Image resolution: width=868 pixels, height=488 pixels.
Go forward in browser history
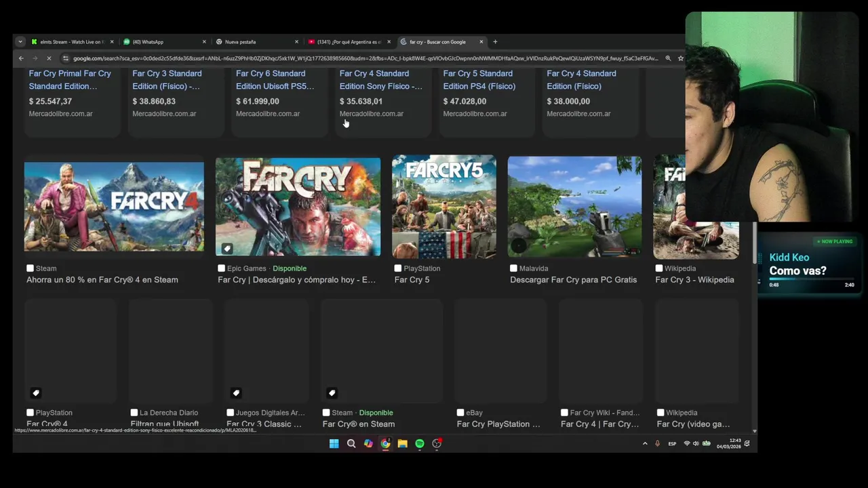tap(35, 58)
